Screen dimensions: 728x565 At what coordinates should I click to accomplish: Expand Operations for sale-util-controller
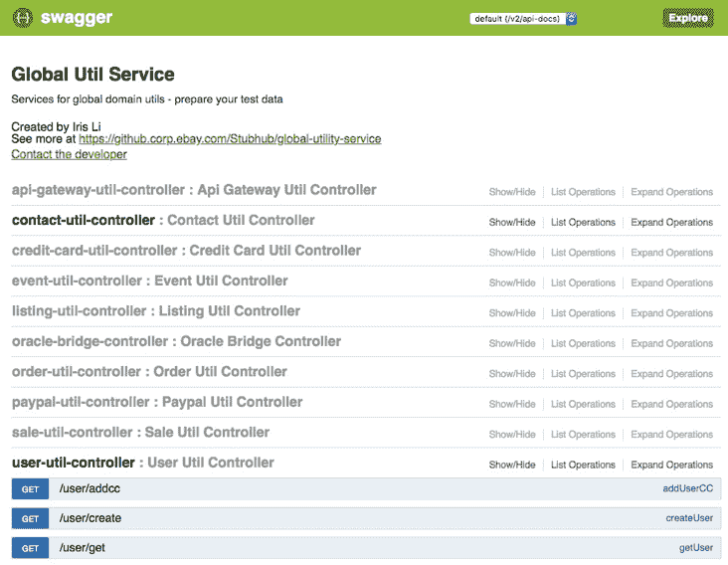click(672, 435)
